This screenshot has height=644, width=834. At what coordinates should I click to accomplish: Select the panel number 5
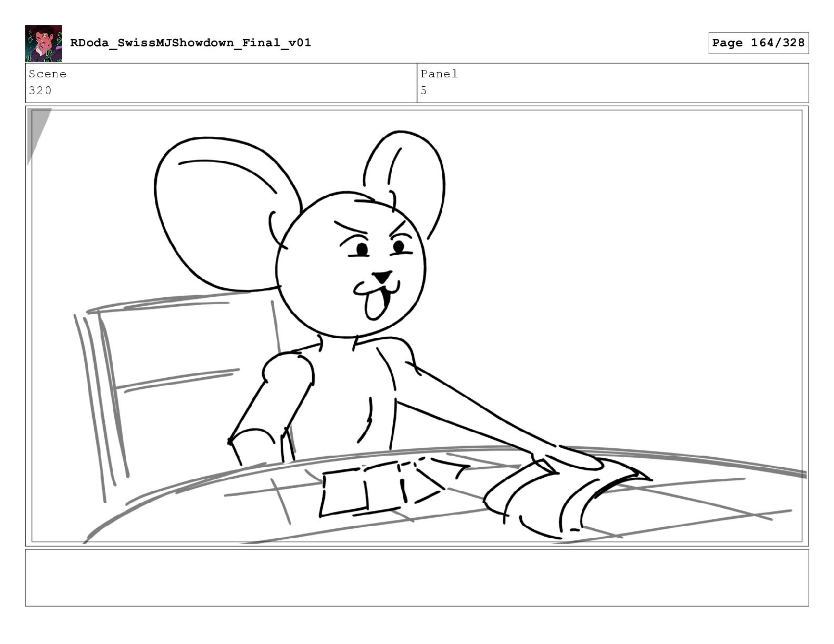tap(424, 90)
